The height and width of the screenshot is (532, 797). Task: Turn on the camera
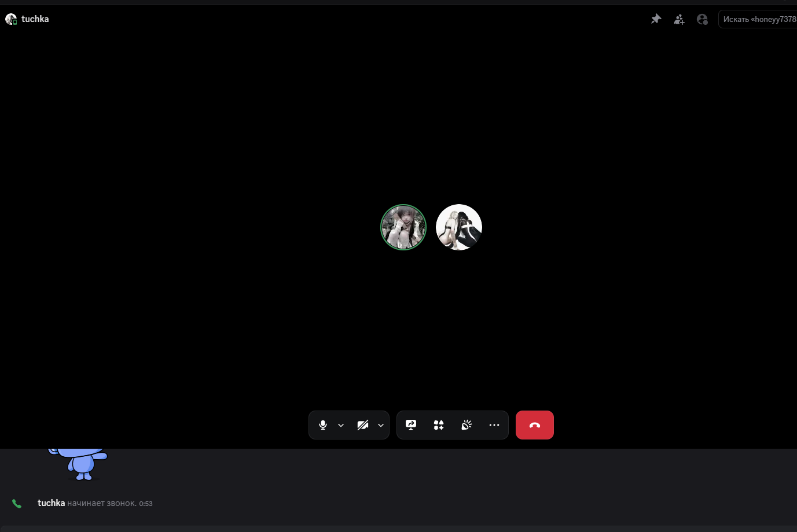pyautogui.click(x=363, y=425)
